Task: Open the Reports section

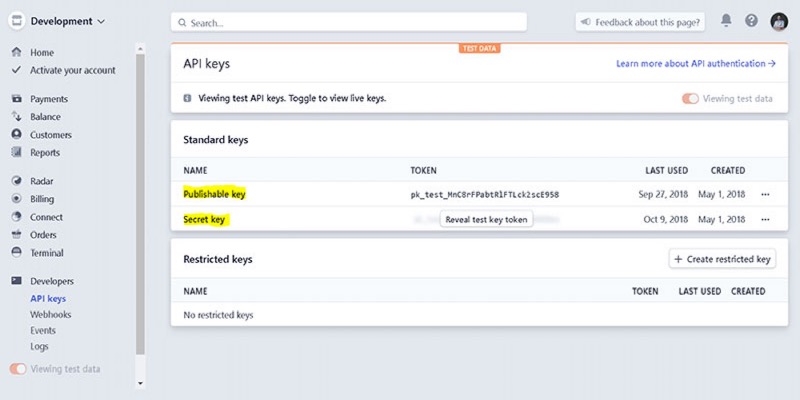Action: (44, 153)
